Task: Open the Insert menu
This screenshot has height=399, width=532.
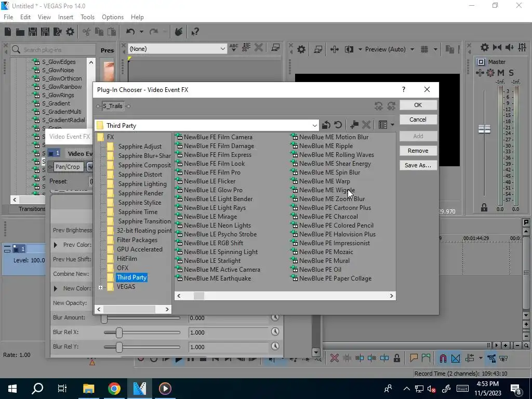Action: point(65,17)
